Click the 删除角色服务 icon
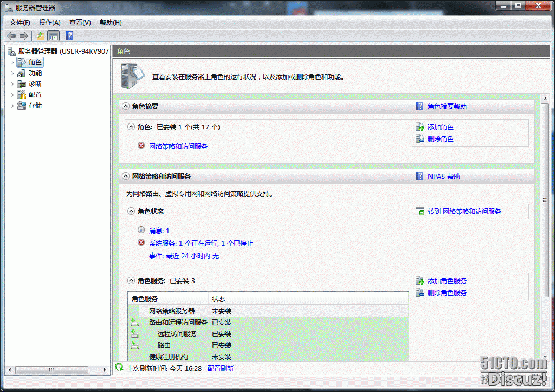Image resolution: width=555 pixels, height=392 pixels. (x=420, y=293)
